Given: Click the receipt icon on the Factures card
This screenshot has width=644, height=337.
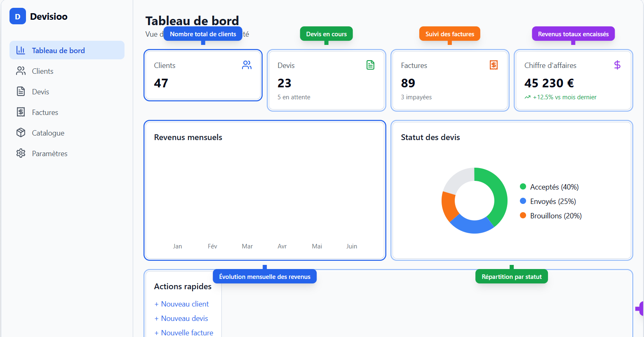Looking at the screenshot, I should coord(493,65).
